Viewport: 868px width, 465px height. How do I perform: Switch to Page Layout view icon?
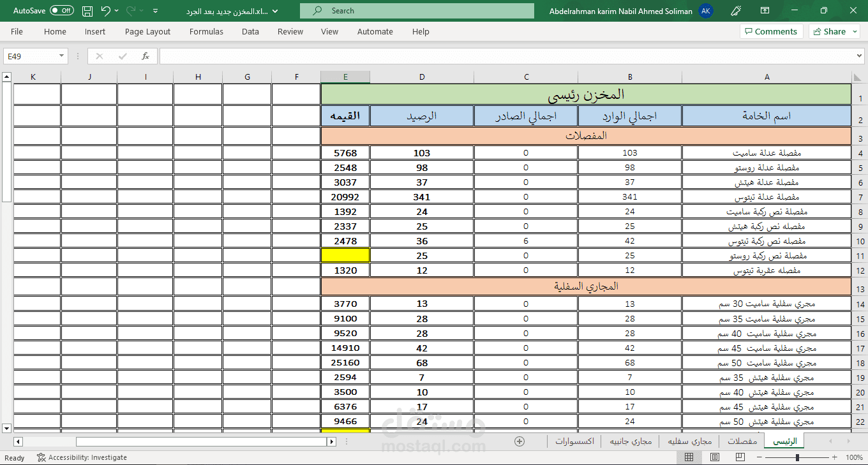click(715, 457)
